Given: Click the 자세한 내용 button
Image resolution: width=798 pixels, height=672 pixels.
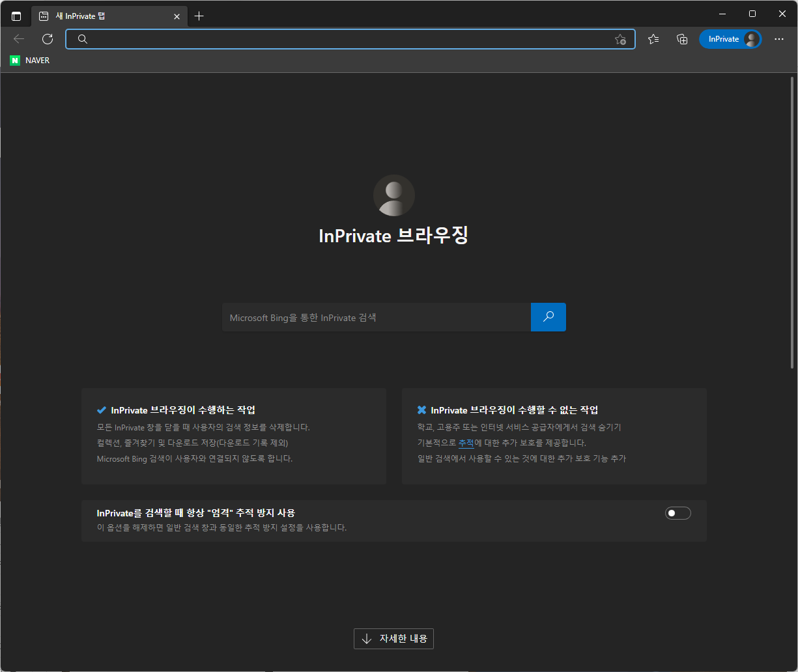Looking at the screenshot, I should click(393, 639).
